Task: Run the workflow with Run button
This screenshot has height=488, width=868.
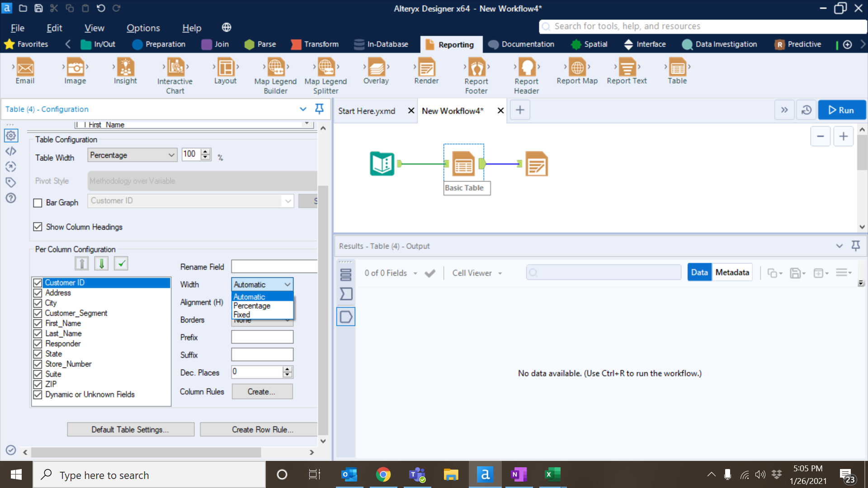Action: click(x=841, y=110)
